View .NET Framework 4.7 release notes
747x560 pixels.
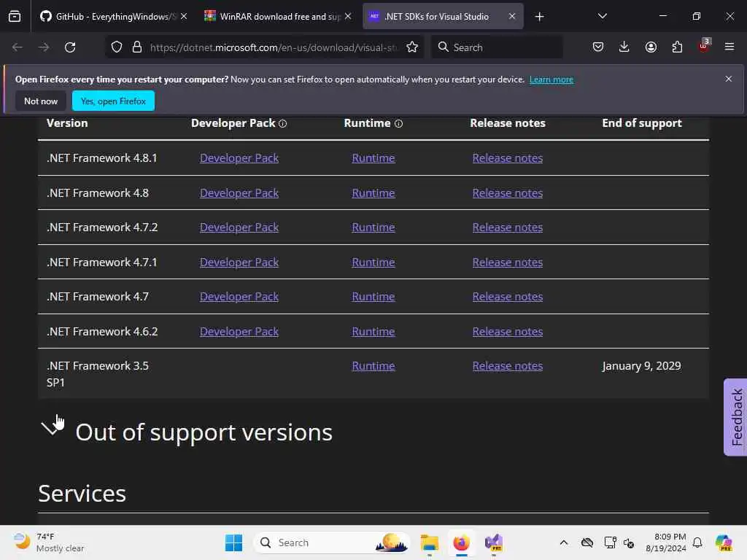tap(508, 297)
